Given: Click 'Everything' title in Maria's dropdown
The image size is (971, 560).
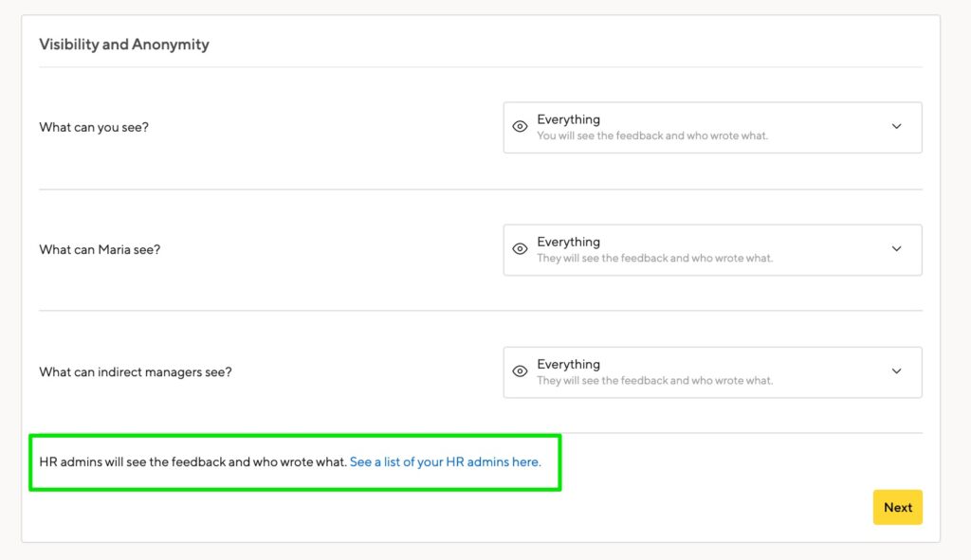Looking at the screenshot, I should (569, 242).
